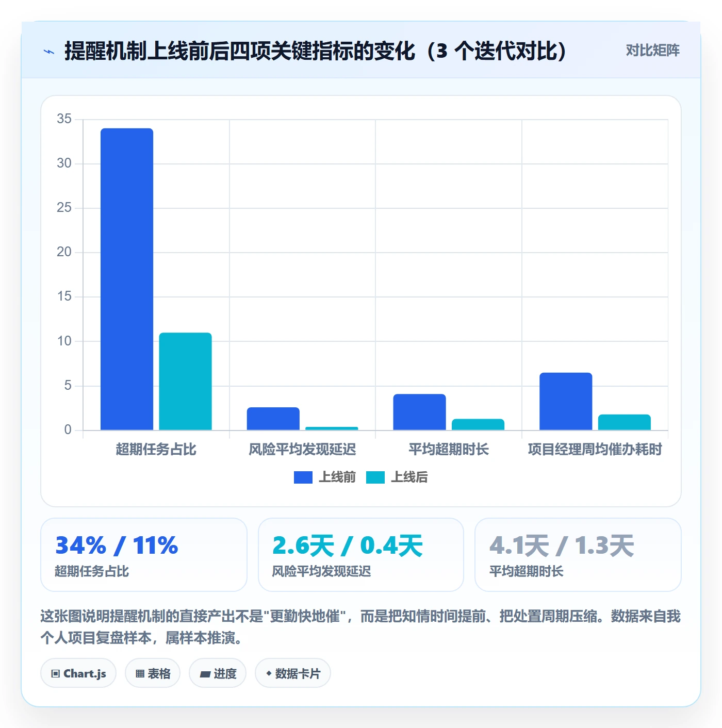This screenshot has height=728, width=722.
Task: Click the 表格 chip's grid icon
Action: (x=140, y=674)
